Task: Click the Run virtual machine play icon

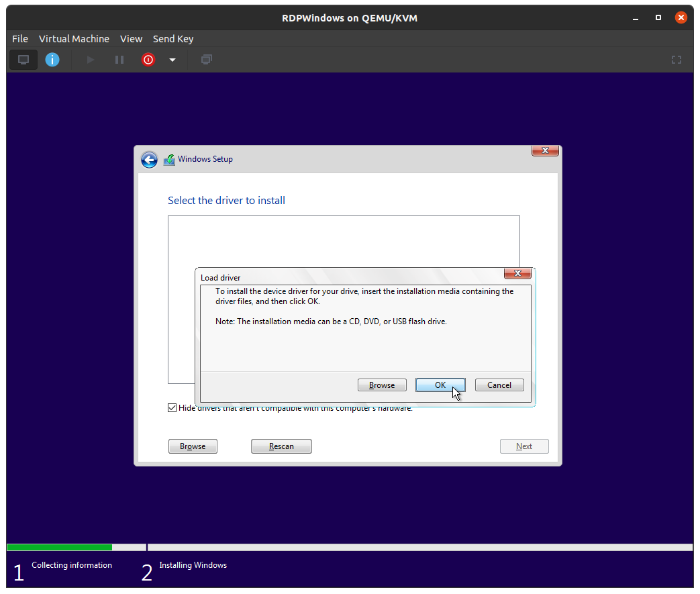Action: point(91,60)
